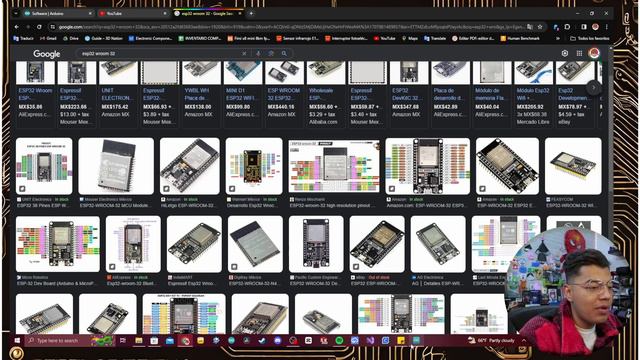Viewport: 640px width, 360px height.
Task: Open a new tab with the plus button
Action: (x=251, y=13)
